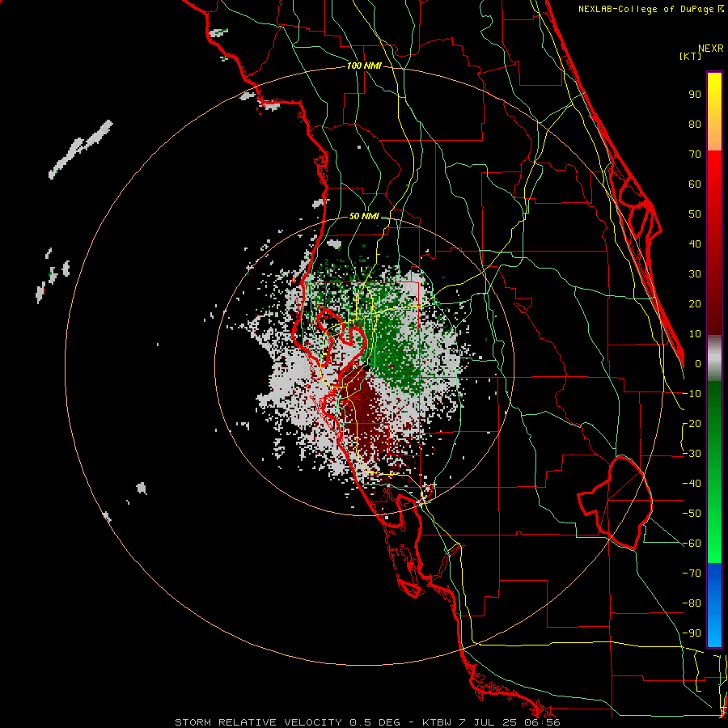Click the -70 value on velocity scale

click(x=692, y=574)
